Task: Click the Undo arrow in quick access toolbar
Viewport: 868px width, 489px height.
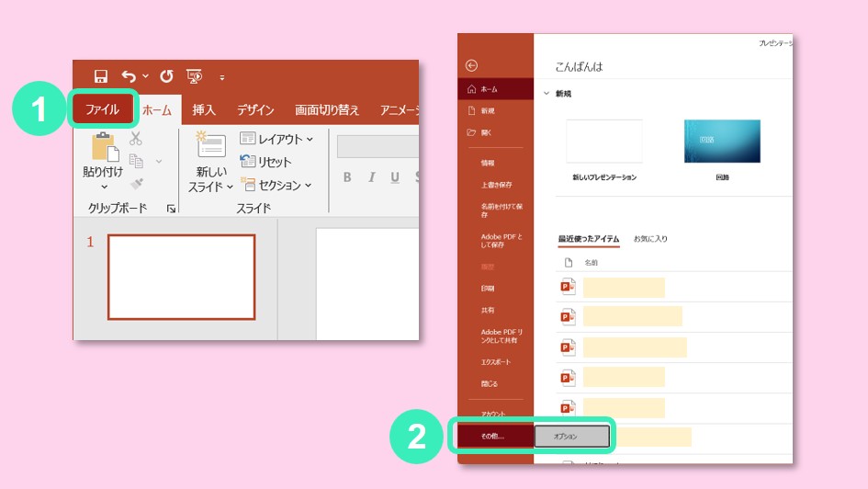Action: [x=129, y=76]
